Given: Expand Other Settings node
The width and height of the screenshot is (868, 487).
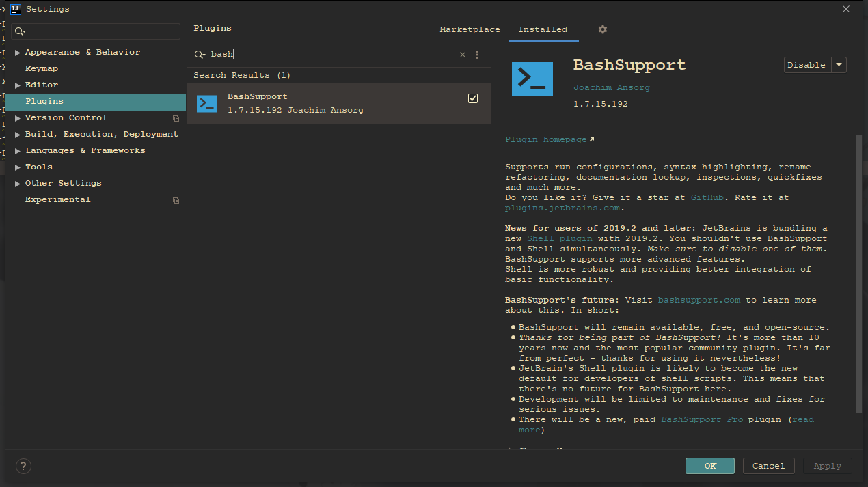Looking at the screenshot, I should coord(18,184).
